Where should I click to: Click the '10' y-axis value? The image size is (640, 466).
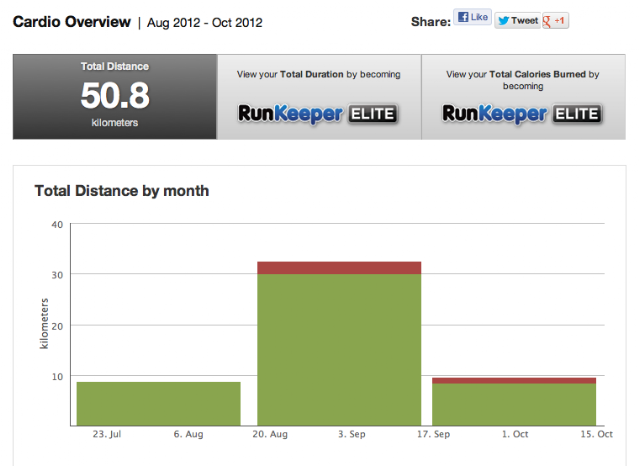tap(57, 377)
